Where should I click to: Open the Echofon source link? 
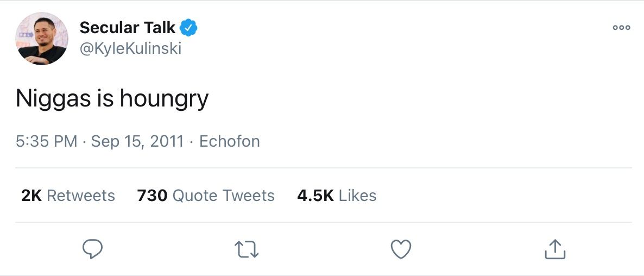pos(229,142)
